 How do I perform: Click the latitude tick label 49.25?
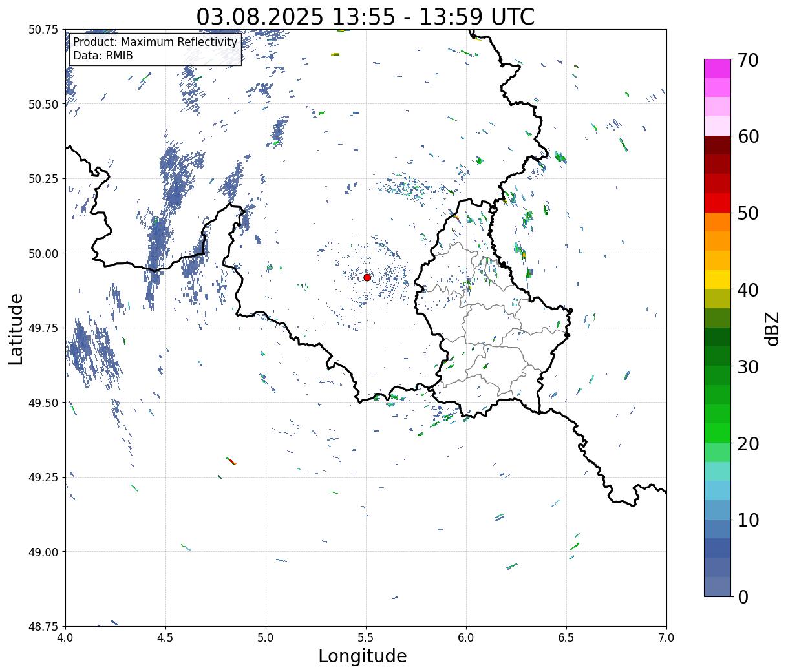tap(43, 478)
